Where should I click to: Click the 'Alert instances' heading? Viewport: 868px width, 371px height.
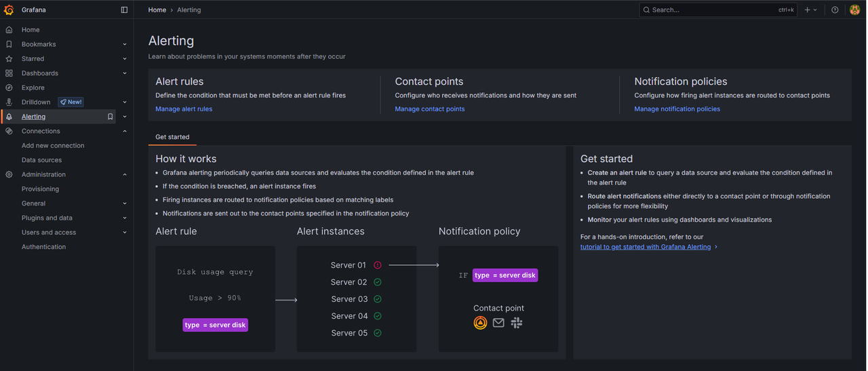331,231
